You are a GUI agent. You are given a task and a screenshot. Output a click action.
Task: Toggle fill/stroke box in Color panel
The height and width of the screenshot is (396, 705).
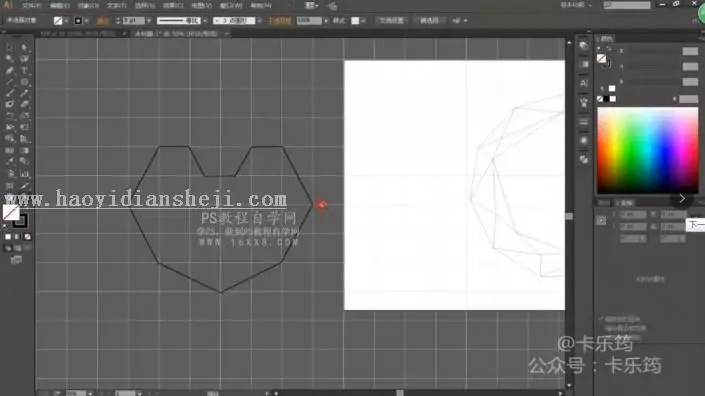pos(602,59)
